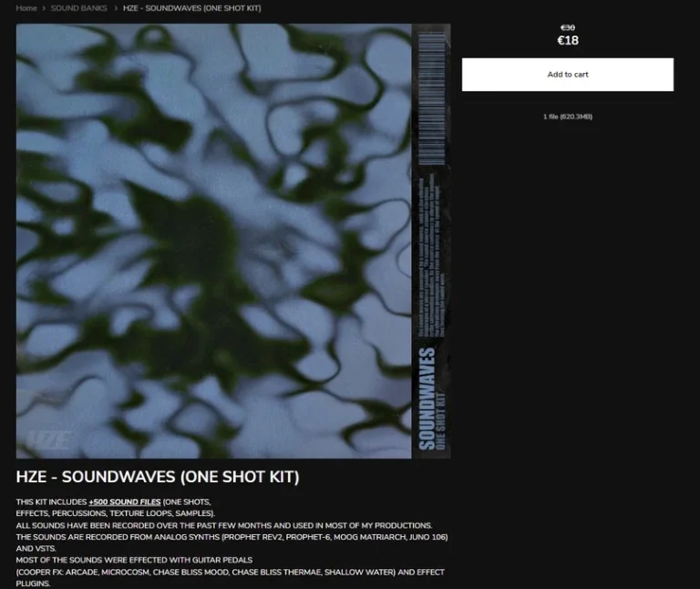Open the Home breadcrumb link
This screenshot has width=700, height=589.
(x=26, y=8)
